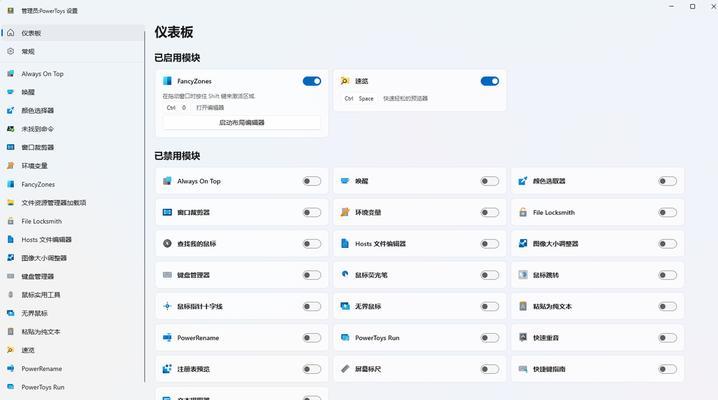Viewport: 718px width, 400px height.
Task: Enable the 唤醒 module toggle
Action: point(490,181)
